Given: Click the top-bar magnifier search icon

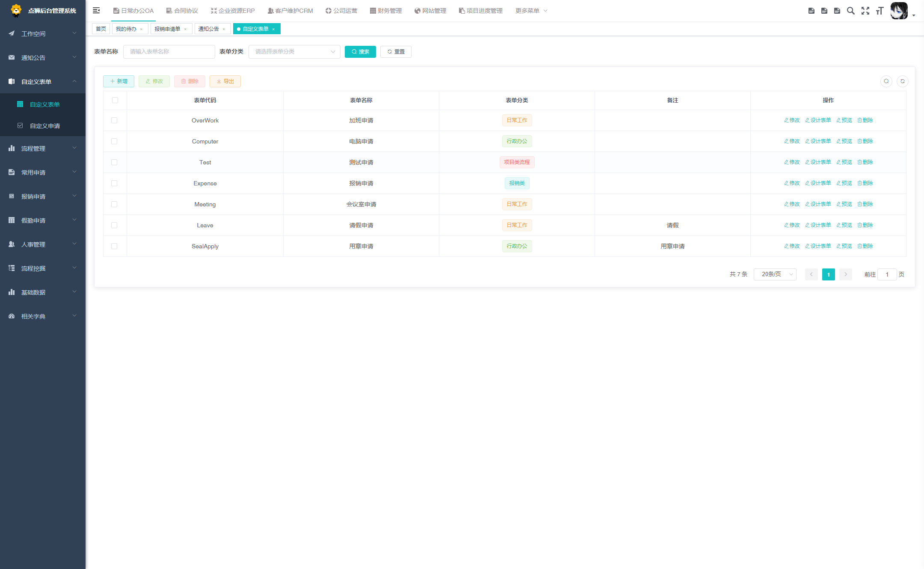Looking at the screenshot, I should [851, 11].
